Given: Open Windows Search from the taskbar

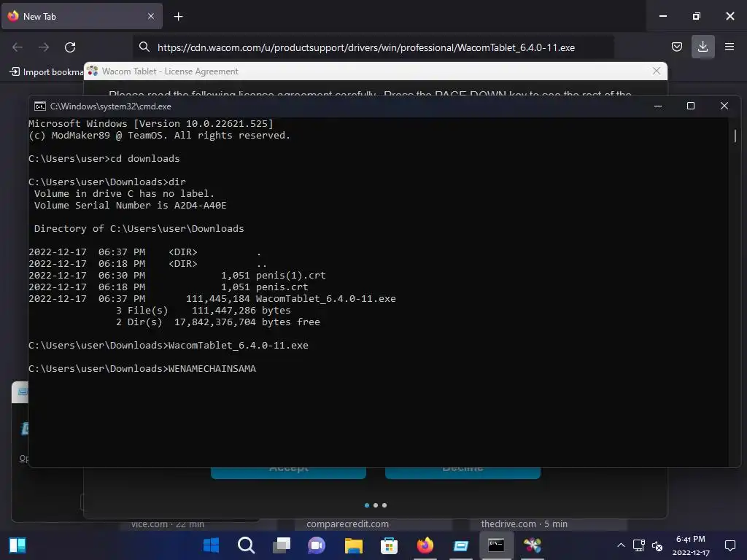Looking at the screenshot, I should (247, 545).
